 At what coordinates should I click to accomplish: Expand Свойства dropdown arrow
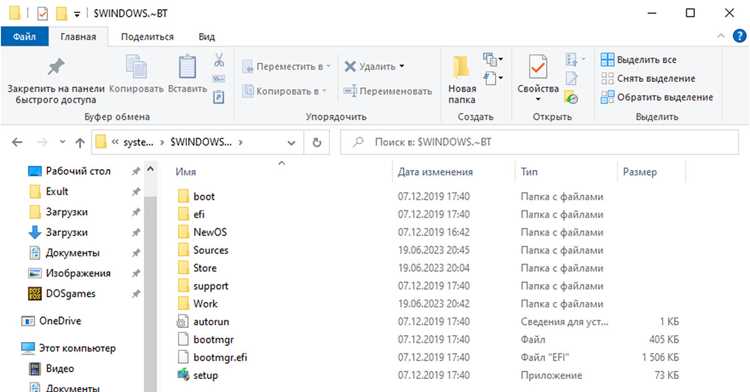click(x=538, y=99)
